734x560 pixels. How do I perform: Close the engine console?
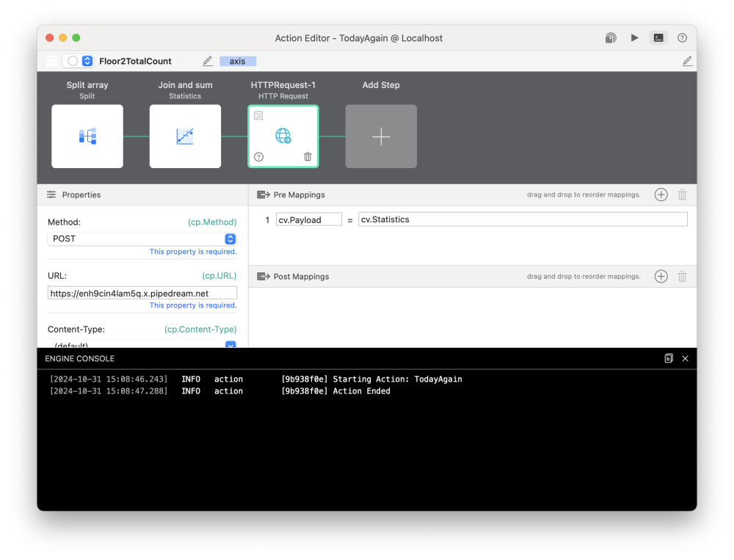pos(686,359)
